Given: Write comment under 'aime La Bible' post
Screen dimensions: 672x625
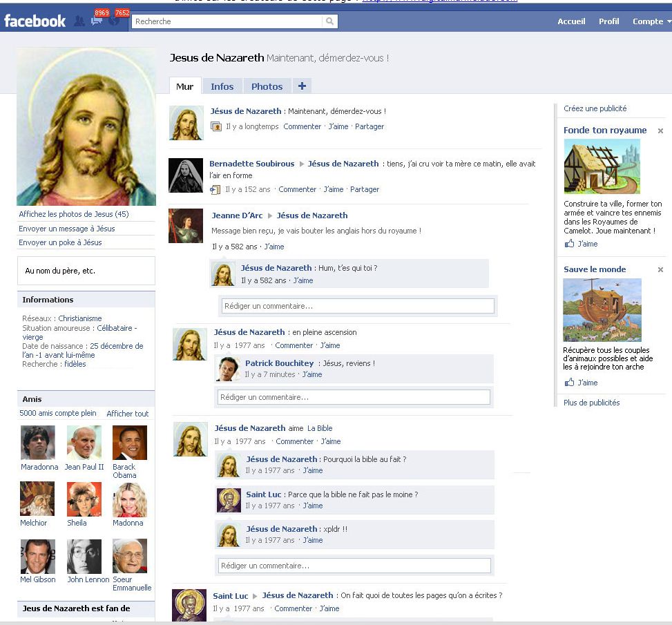Looking at the screenshot, I should click(354, 566).
